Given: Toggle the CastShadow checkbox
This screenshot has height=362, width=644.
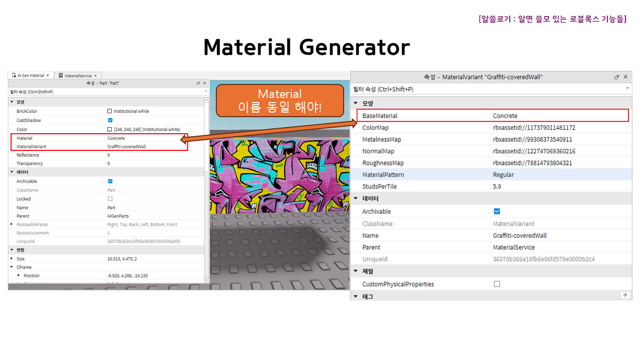Looking at the screenshot, I should (110, 120).
